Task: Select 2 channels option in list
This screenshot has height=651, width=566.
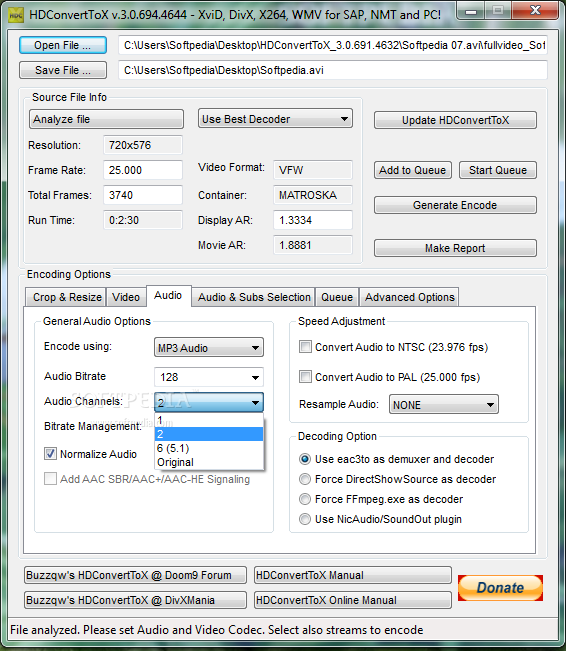Action: point(209,434)
